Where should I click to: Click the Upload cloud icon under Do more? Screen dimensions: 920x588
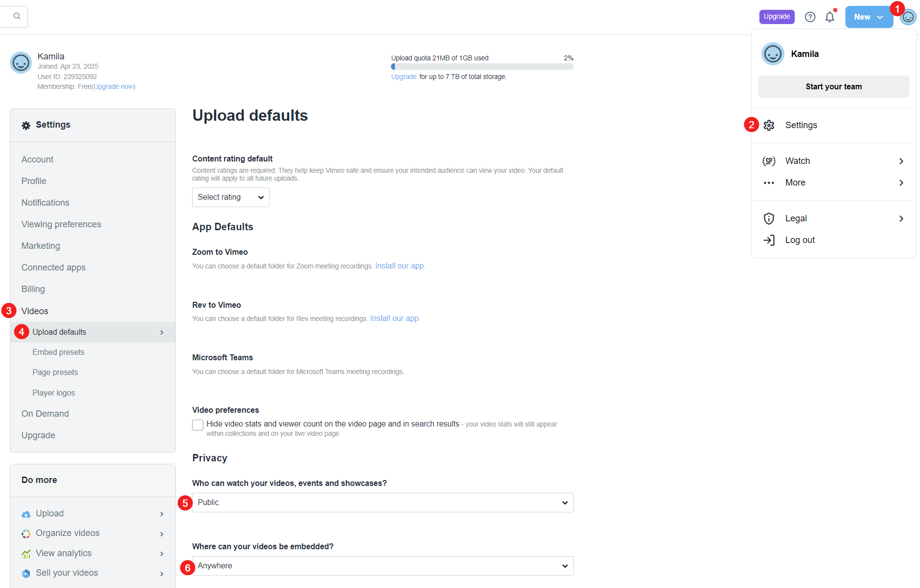pos(26,514)
